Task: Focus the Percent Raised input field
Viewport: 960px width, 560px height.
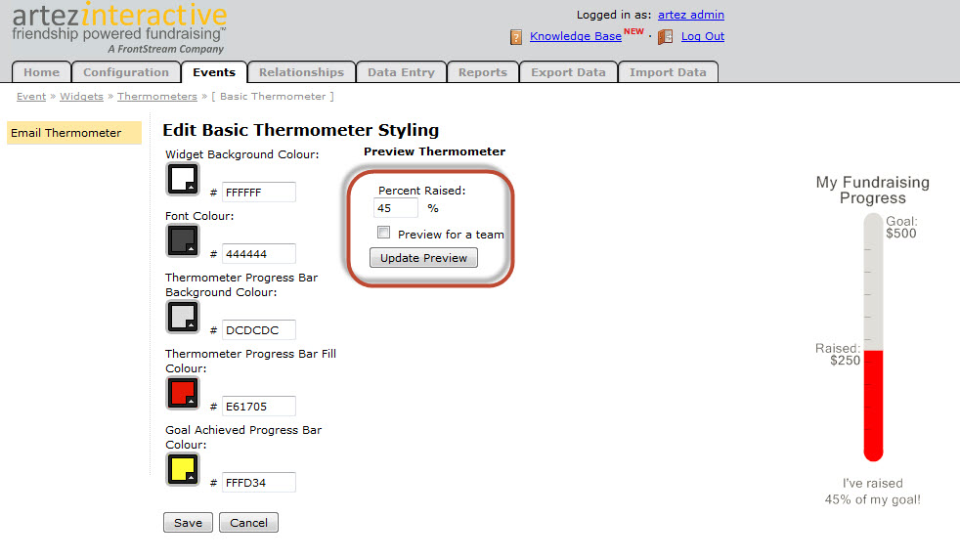Action: (396, 208)
